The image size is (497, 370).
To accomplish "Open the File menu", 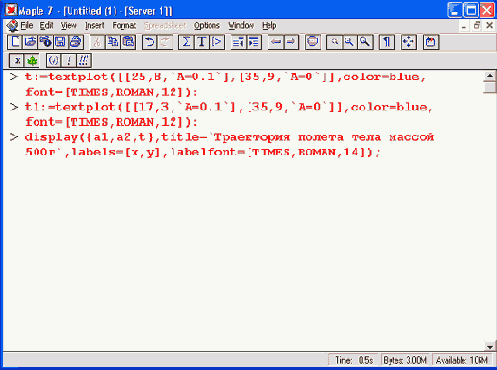I will click(x=26, y=25).
